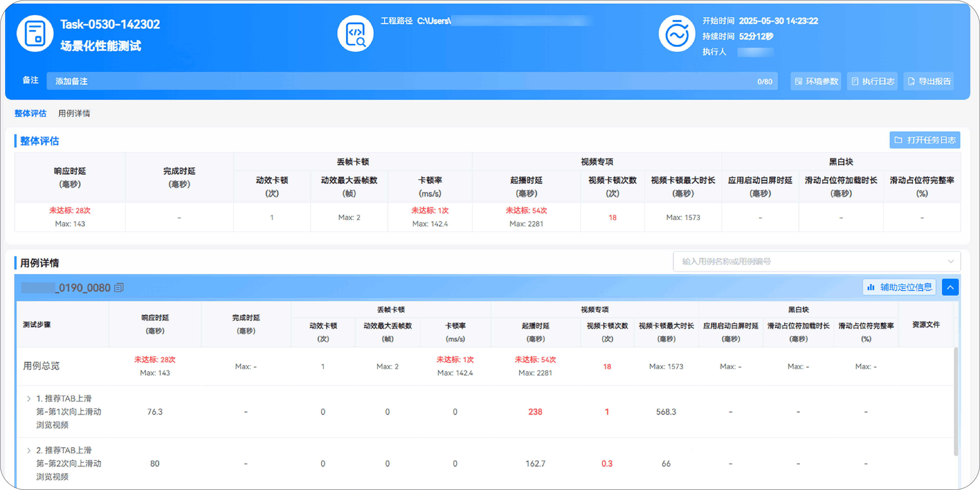
Task: Open the case name dropdown selector
Action: pos(951,261)
